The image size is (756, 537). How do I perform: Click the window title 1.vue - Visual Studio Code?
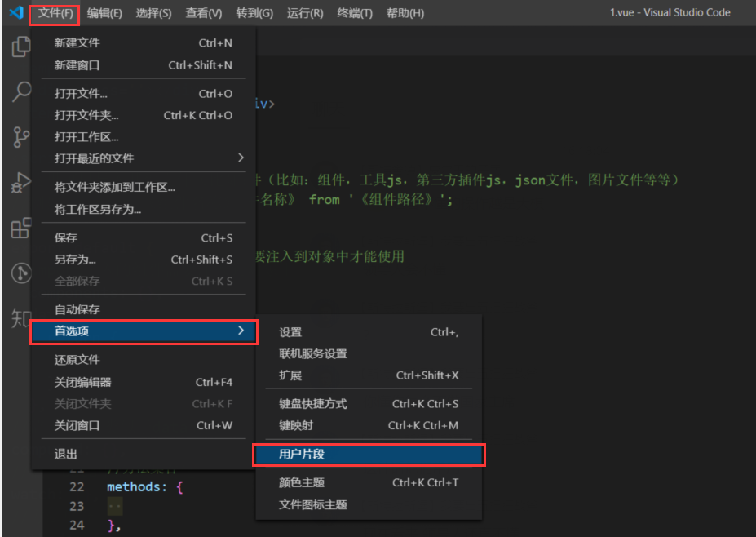click(670, 12)
